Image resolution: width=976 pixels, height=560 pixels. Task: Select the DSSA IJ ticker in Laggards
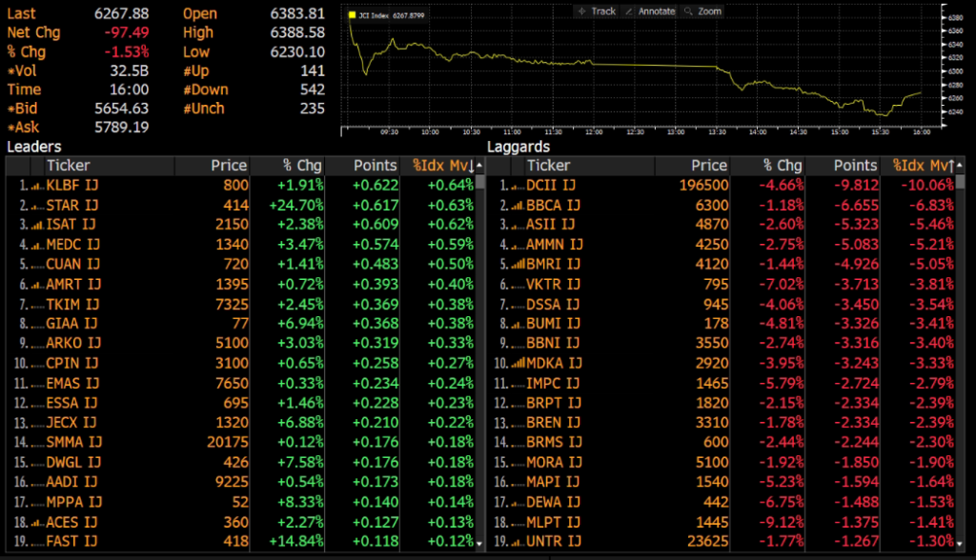pyautogui.click(x=553, y=304)
